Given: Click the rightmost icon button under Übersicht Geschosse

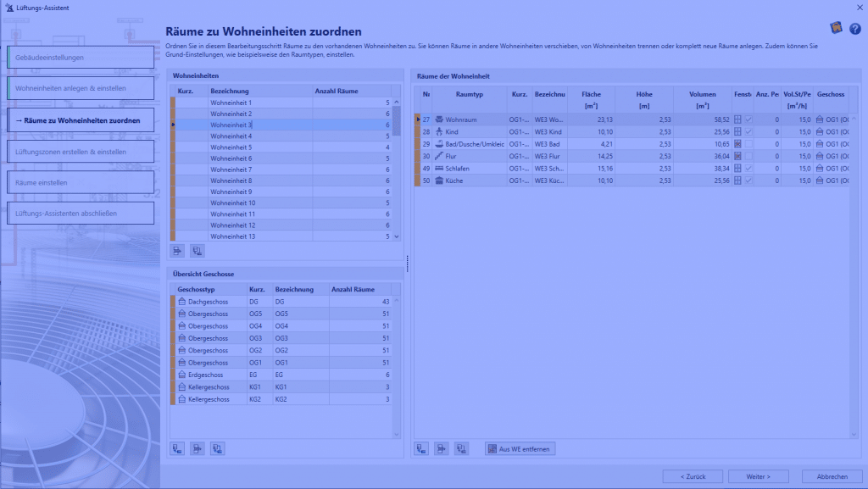Looking at the screenshot, I should [x=218, y=448].
